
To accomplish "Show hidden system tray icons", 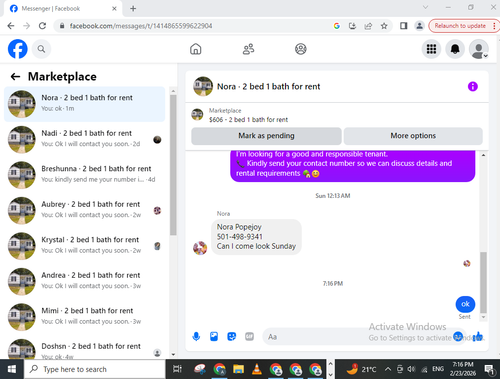I will click(x=388, y=369).
